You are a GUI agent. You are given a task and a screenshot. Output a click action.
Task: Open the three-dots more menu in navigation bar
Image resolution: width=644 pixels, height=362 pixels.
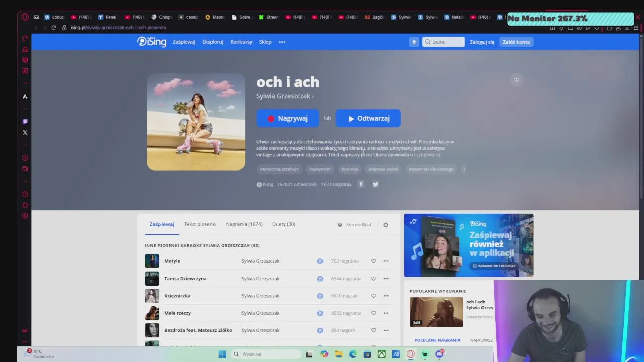point(282,42)
